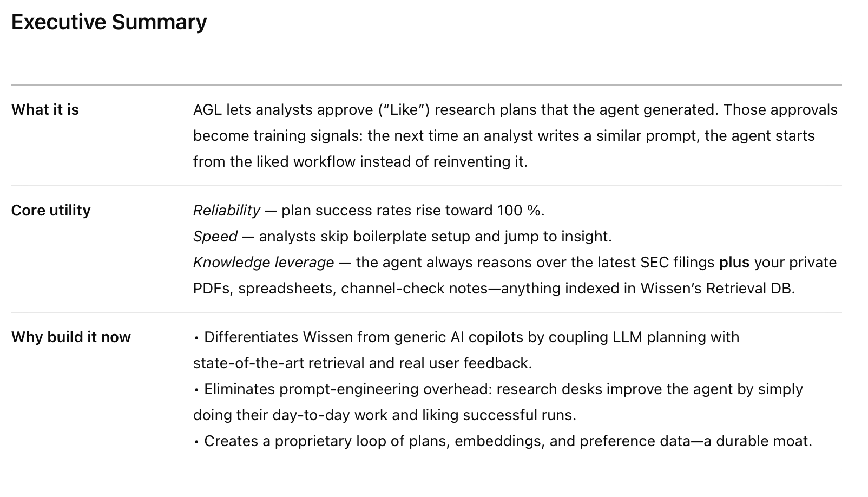Select the 'Why build it now' label
Viewport: 868px width, 497px height.
click(x=71, y=337)
